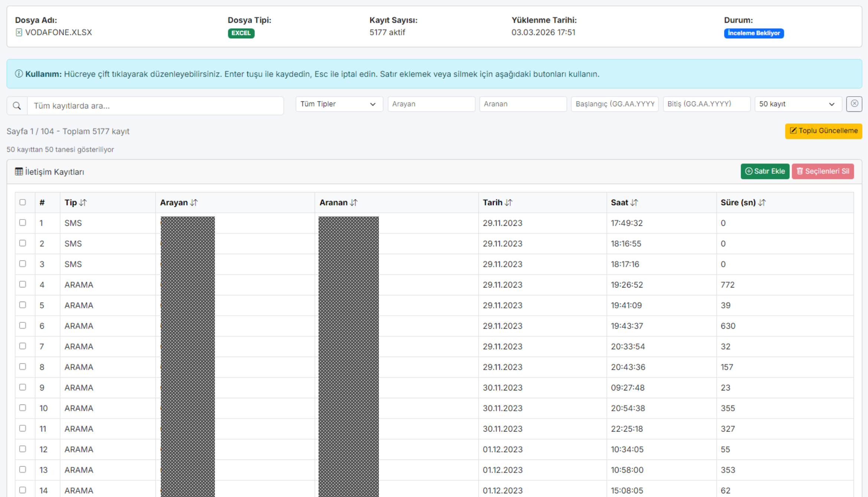This screenshot has width=868, height=497.
Task: Sort by Arayan column arrows icon
Action: pos(194,202)
